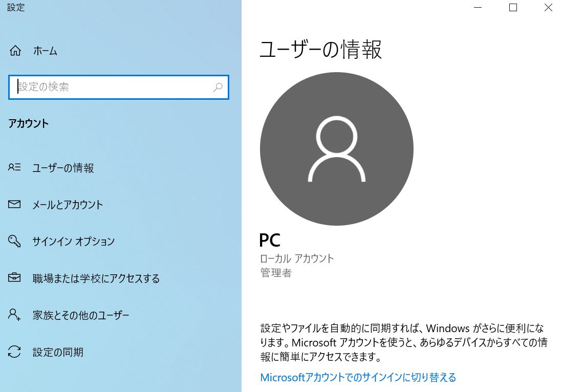Go to ホーム via its text label
562x392 pixels.
(x=45, y=51)
